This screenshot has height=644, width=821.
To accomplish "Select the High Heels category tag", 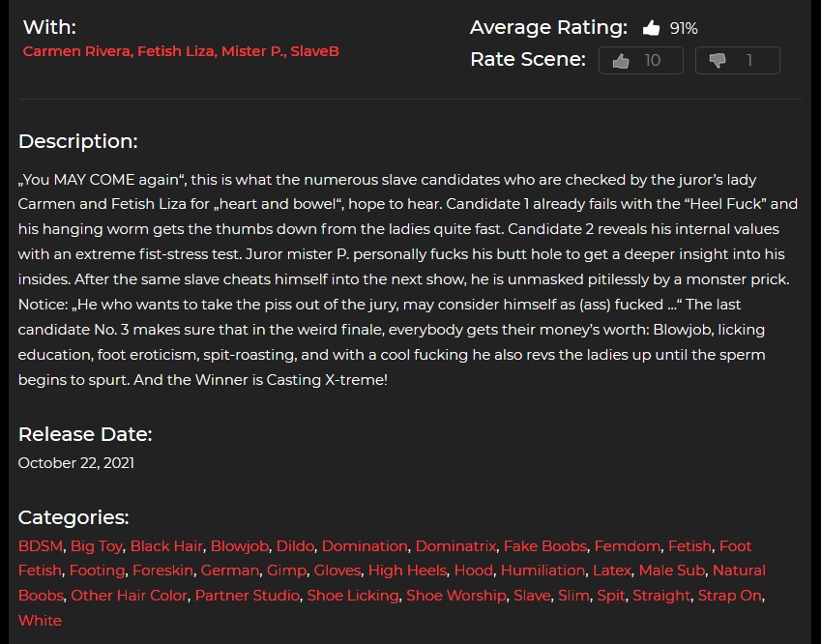I will tap(407, 571).
